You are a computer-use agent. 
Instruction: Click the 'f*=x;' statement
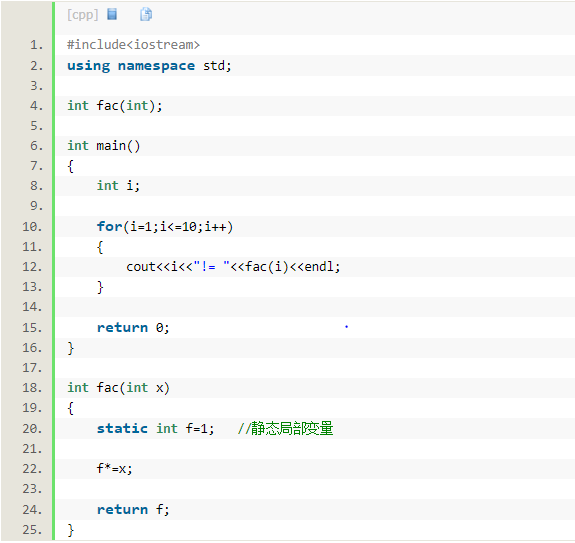pos(114,469)
